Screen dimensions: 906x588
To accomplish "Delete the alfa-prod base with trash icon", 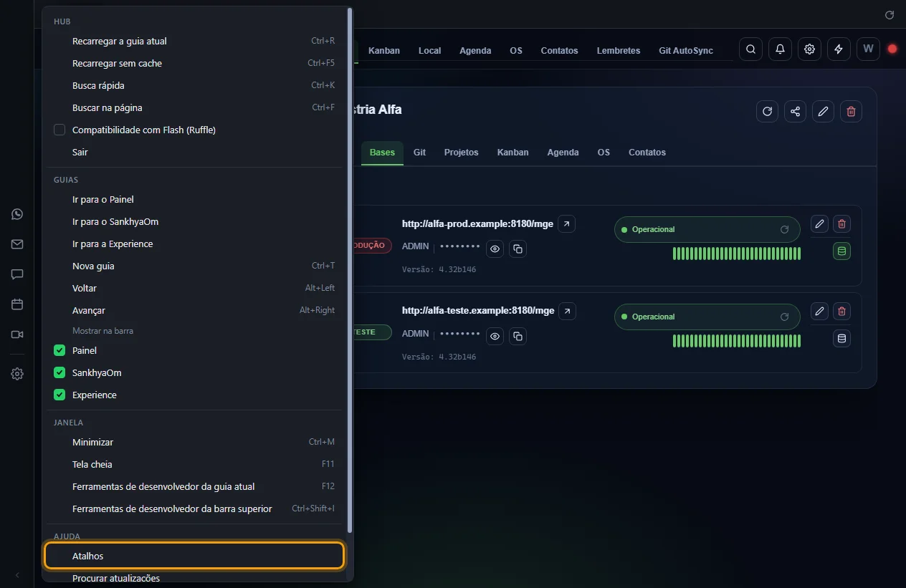I will coord(841,224).
